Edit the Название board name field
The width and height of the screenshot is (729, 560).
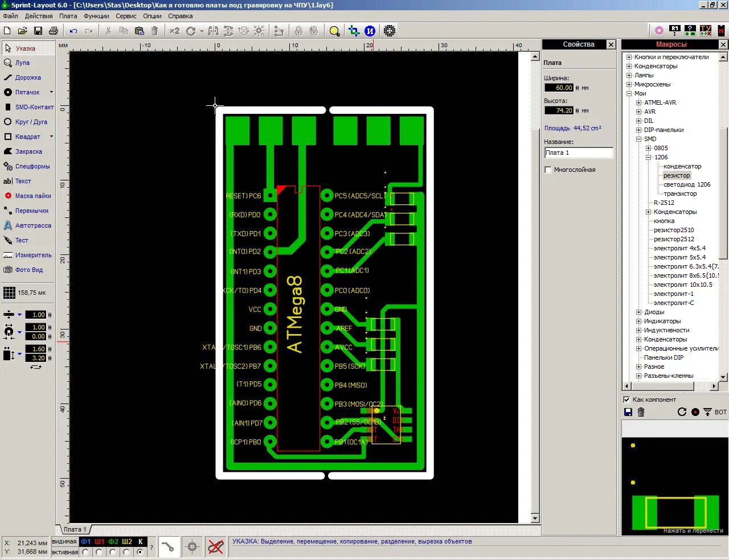[579, 153]
